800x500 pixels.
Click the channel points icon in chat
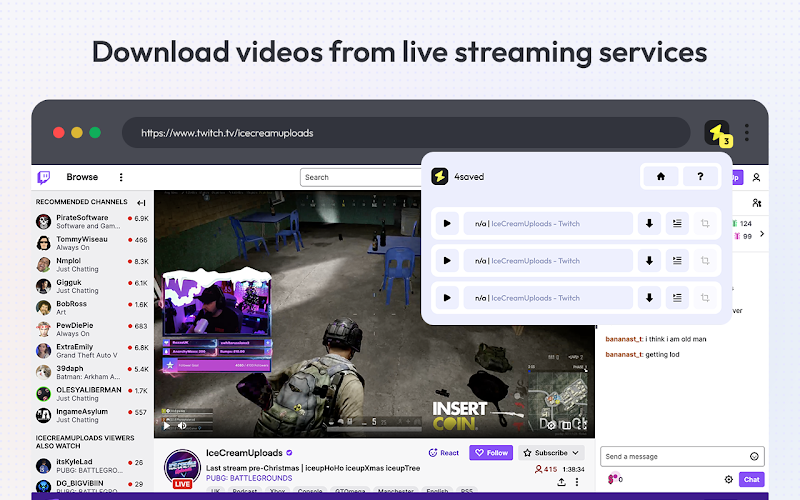tap(613, 479)
